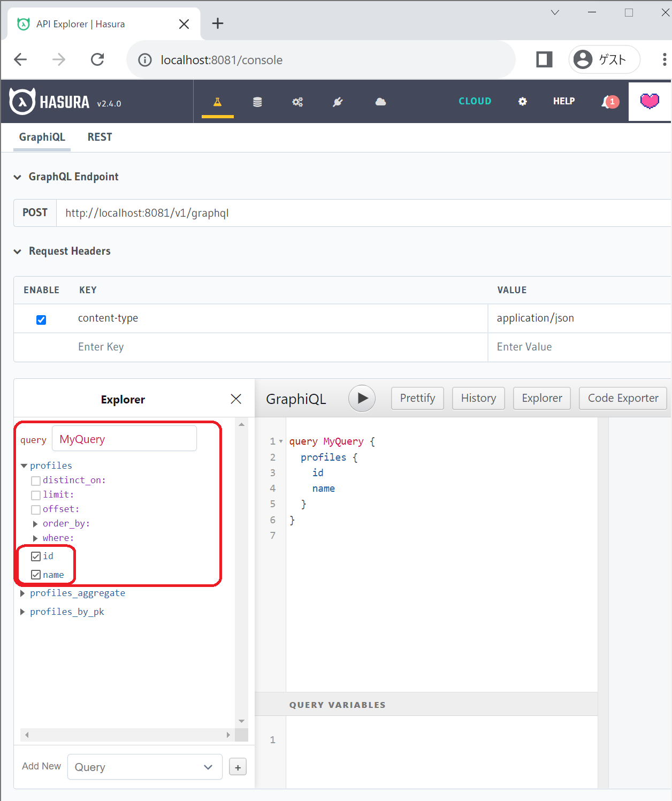The image size is (672, 801).
Task: Focus the Enter Key header field
Action: click(277, 347)
